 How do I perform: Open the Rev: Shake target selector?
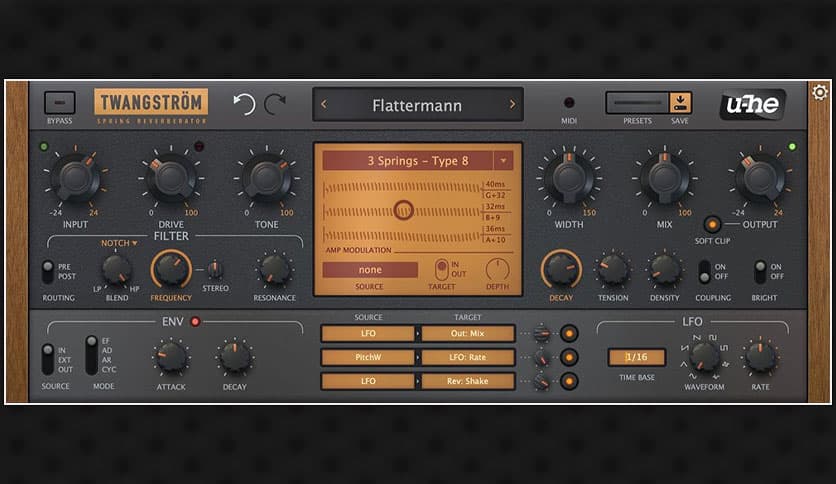coord(468,381)
